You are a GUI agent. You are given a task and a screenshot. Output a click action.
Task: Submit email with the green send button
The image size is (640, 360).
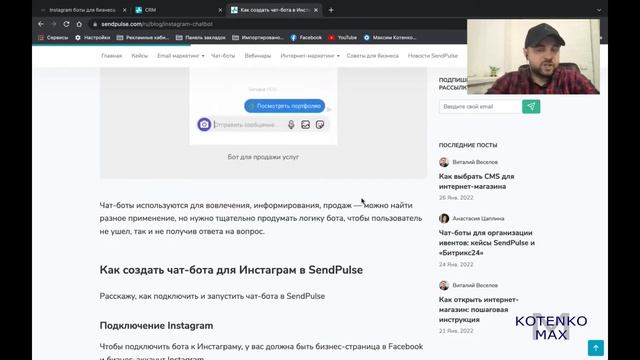(x=531, y=107)
